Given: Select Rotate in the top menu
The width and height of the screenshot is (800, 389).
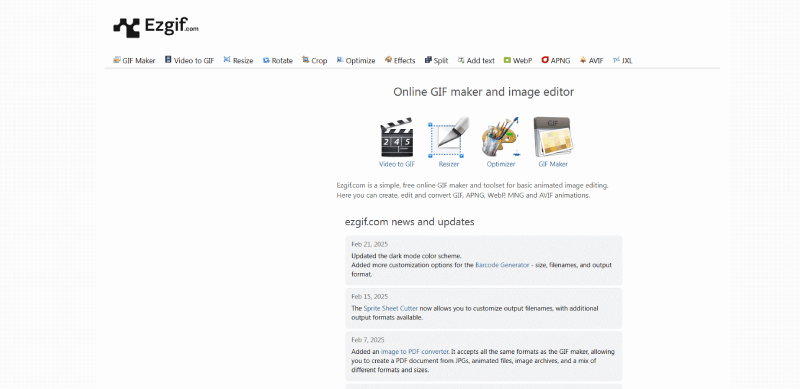Looking at the screenshot, I should (x=282, y=60).
